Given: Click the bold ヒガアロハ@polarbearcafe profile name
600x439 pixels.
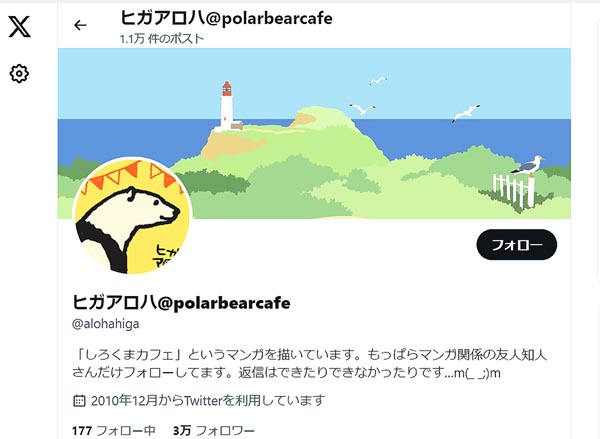Looking at the screenshot, I should point(181,303).
